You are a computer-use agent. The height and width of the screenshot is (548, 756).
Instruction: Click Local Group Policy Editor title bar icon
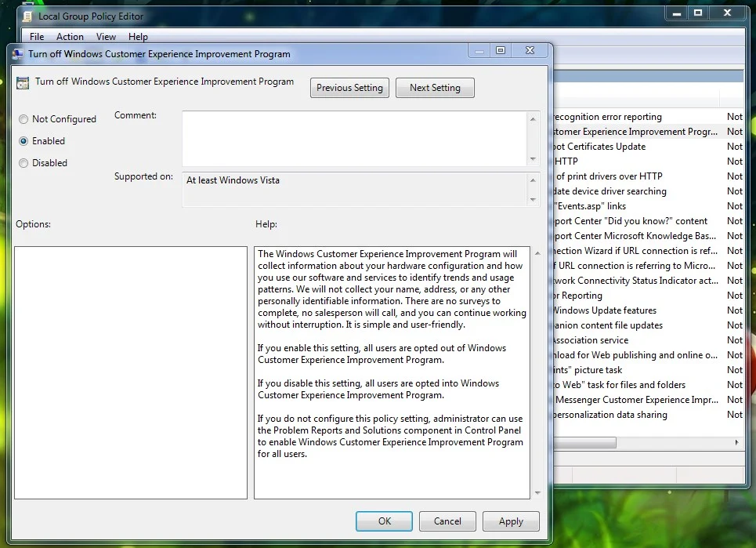point(28,16)
